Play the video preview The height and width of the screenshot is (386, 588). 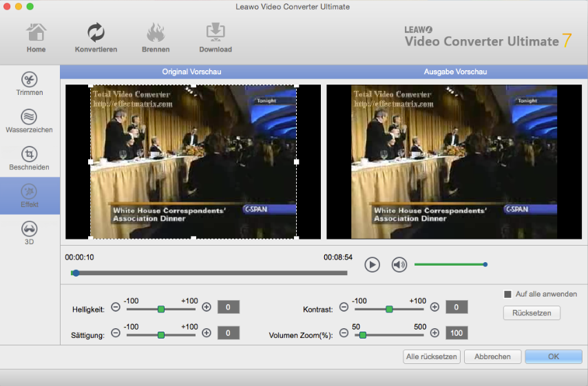[x=372, y=264]
